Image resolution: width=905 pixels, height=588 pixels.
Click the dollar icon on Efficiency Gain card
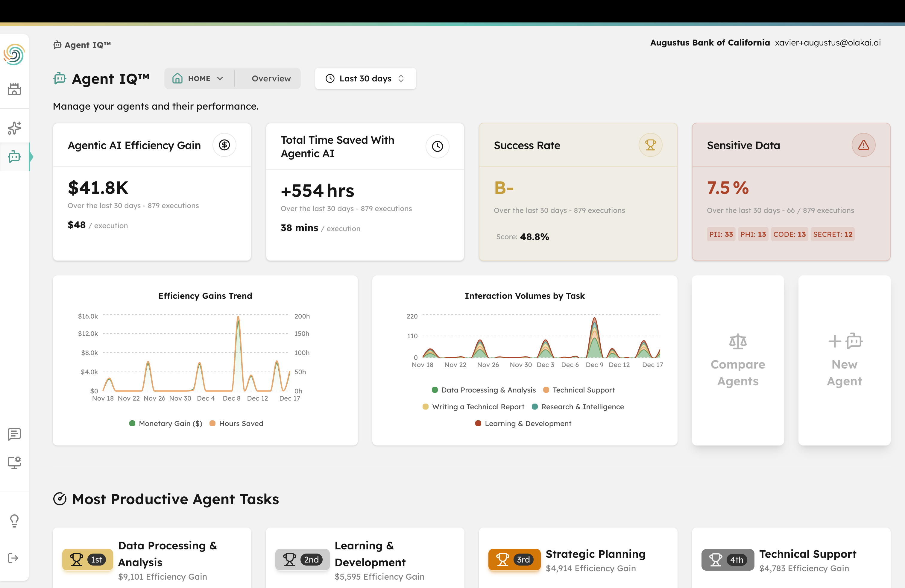coord(224,145)
